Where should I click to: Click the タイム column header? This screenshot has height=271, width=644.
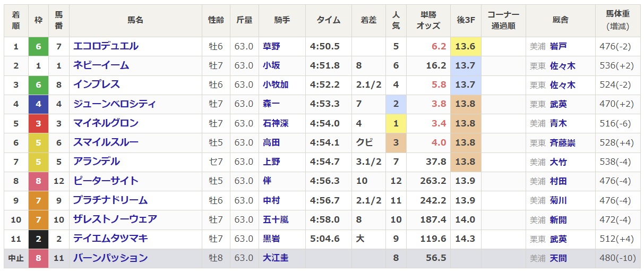tap(329, 20)
